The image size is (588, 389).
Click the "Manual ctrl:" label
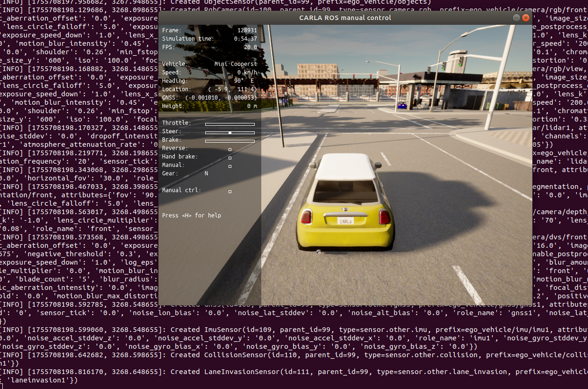(181, 190)
